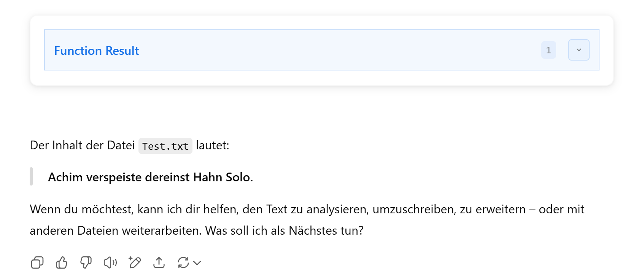The width and height of the screenshot is (644, 280).
Task: Share the response via upload arrow icon
Action: (159, 262)
